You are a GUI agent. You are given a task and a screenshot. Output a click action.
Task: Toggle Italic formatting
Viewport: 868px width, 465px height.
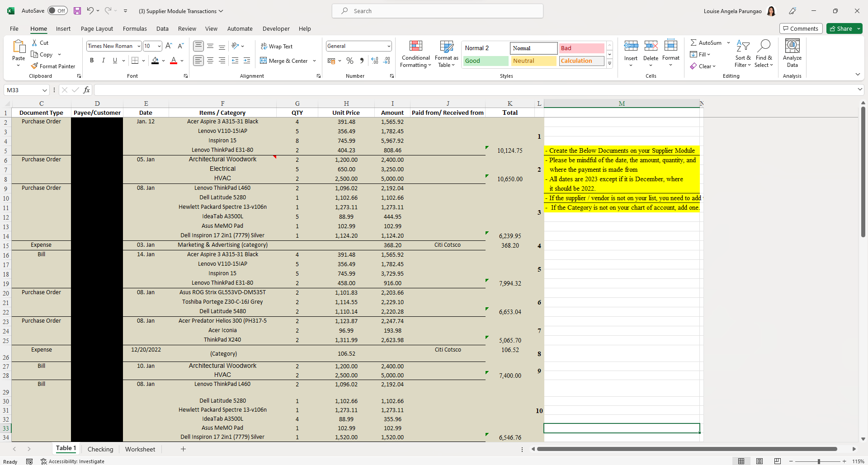[x=104, y=61]
